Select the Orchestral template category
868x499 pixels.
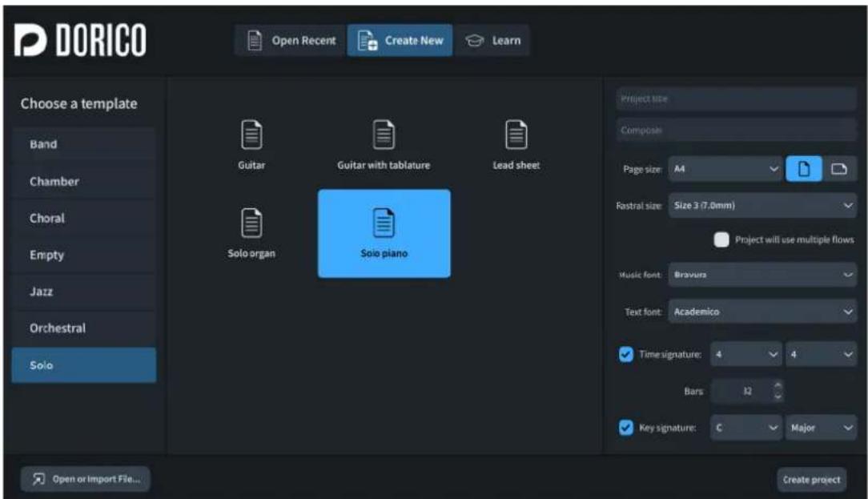[x=83, y=328]
